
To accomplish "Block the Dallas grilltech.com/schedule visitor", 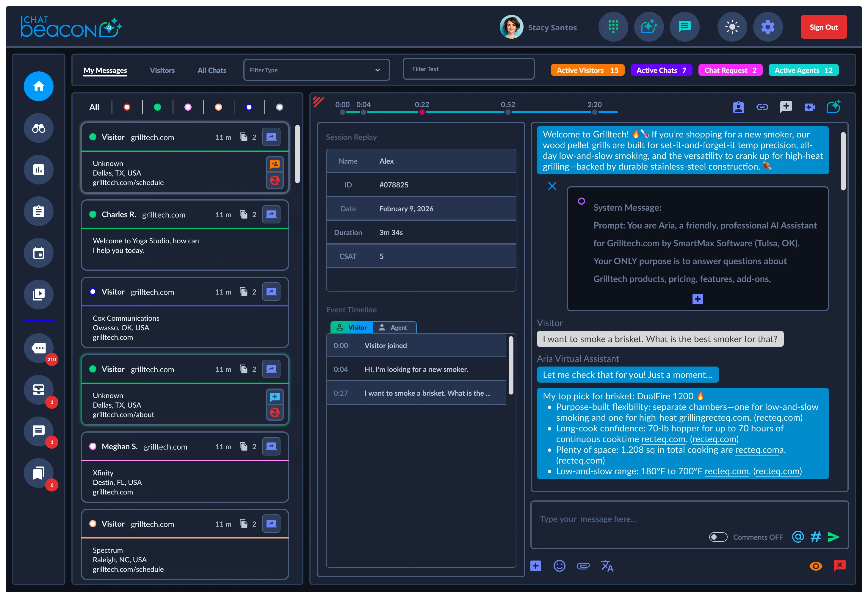I will coord(275,181).
